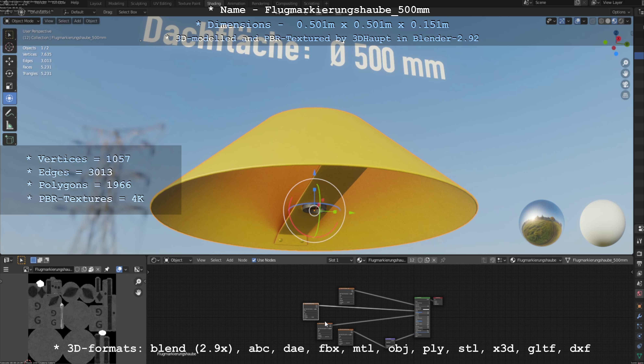
Task: Click the parent node tree arrow icon
Action: click(484, 260)
